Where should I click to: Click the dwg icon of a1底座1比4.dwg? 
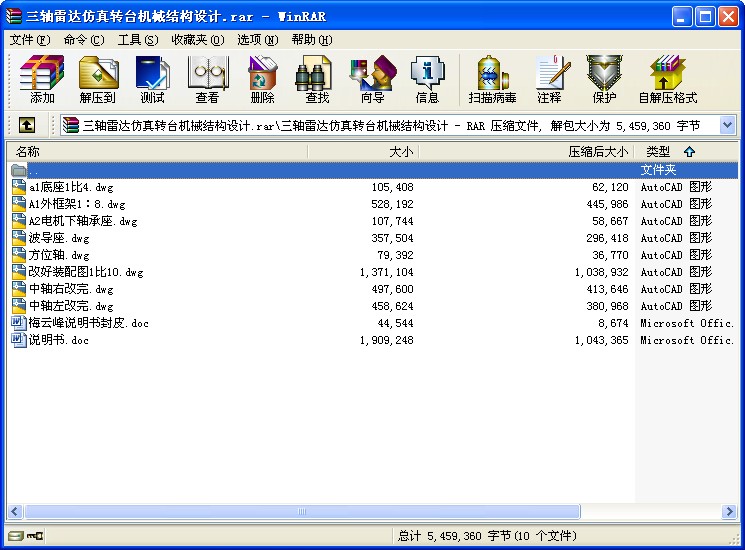[x=19, y=187]
